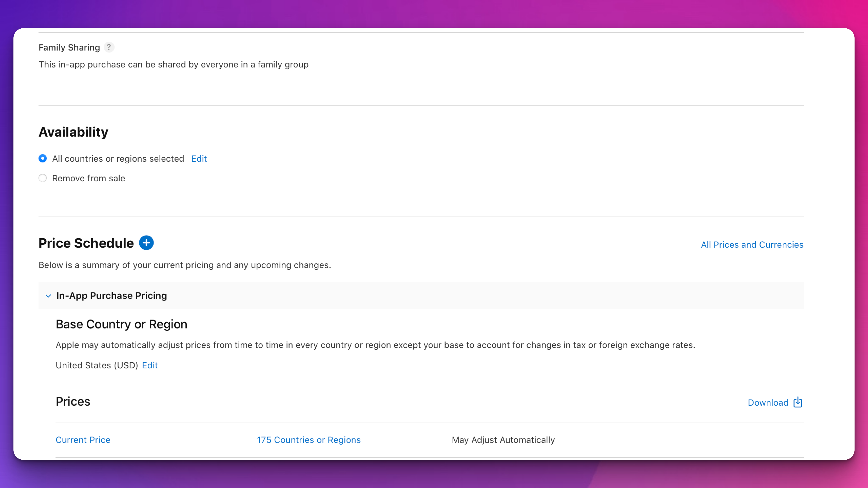Edit the United States (USD) base country
The height and width of the screenshot is (488, 868).
(x=150, y=365)
